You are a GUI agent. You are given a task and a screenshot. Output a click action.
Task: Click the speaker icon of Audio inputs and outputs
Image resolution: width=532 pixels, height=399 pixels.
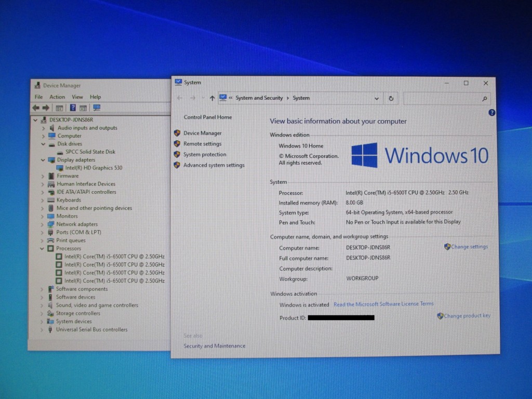[51, 128]
